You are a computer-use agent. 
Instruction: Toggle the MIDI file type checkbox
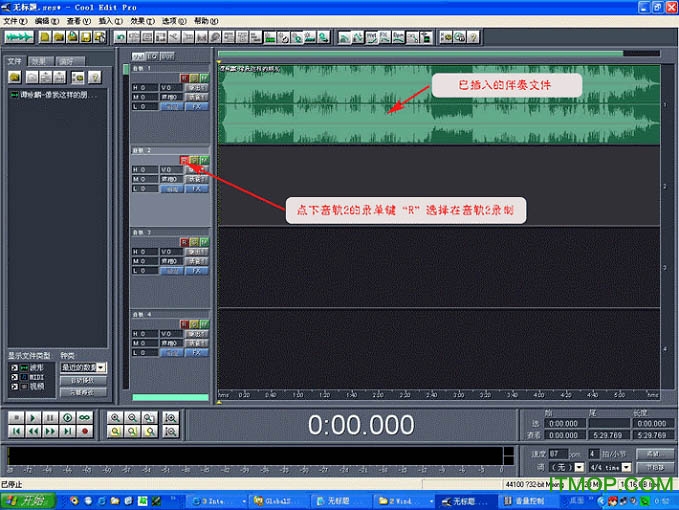pyautogui.click(x=14, y=376)
